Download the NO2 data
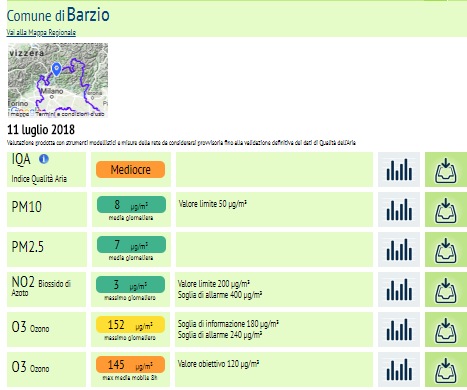The image size is (467, 390). [x=446, y=289]
